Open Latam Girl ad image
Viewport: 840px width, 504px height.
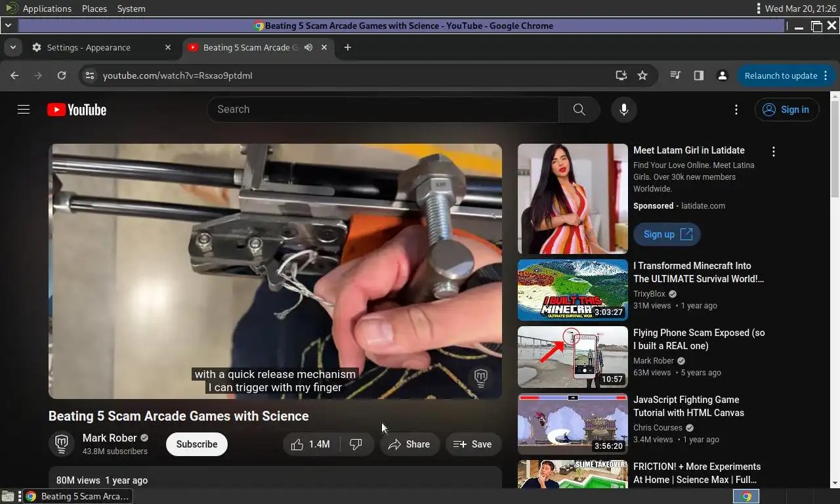(573, 199)
